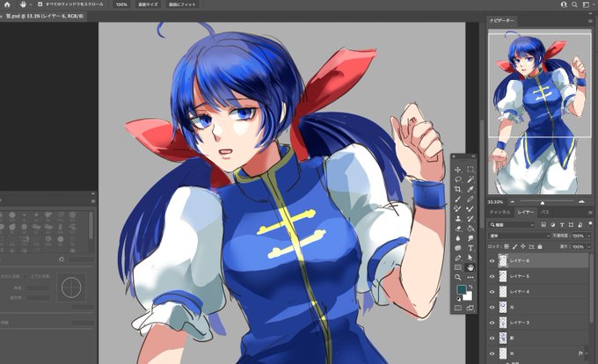Open the Hand tool preset picker arrow
This screenshot has height=364, width=598.
[31, 4]
